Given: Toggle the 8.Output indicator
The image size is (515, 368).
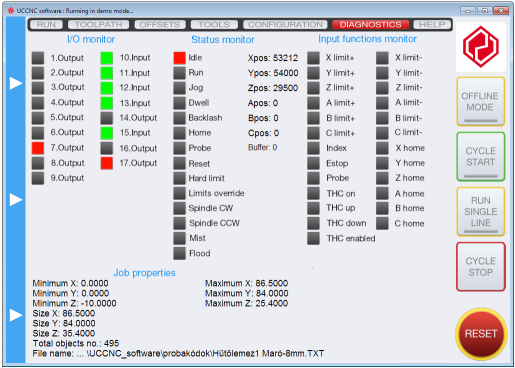Looking at the screenshot, I should pos(38,163).
